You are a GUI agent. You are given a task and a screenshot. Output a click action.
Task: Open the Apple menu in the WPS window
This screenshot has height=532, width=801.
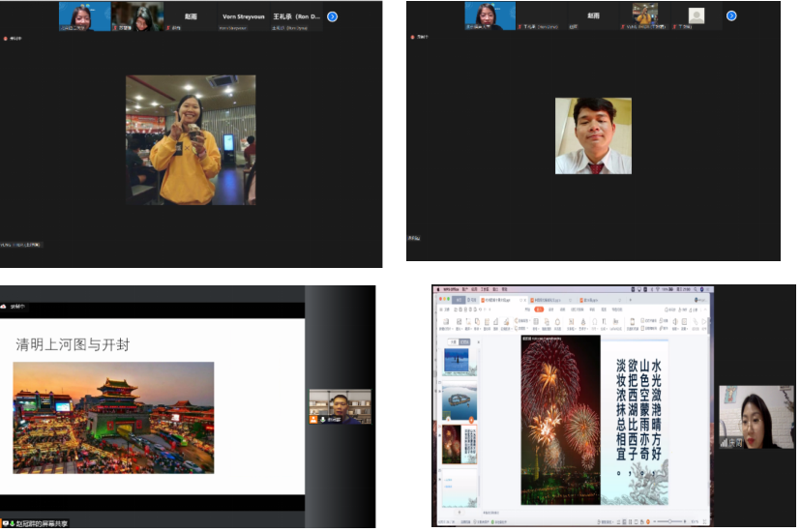tap(437, 289)
